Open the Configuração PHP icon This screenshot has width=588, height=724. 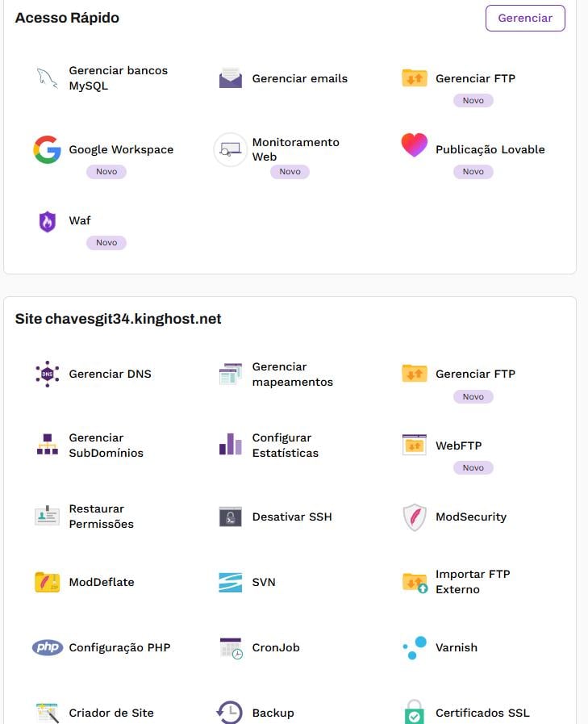tap(47, 647)
